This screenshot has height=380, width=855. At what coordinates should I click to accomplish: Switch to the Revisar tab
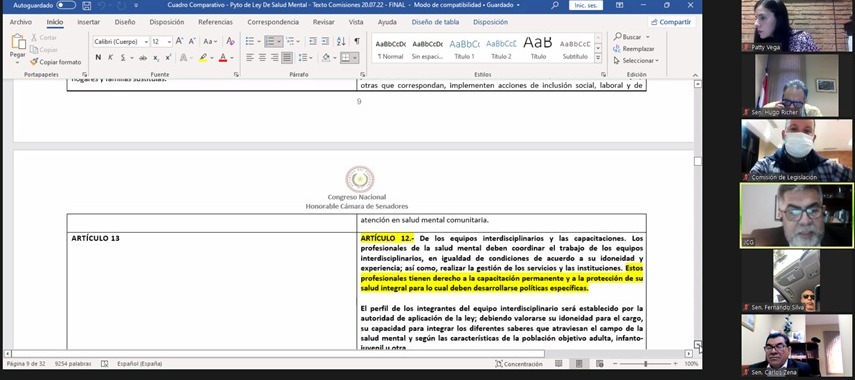(x=323, y=22)
